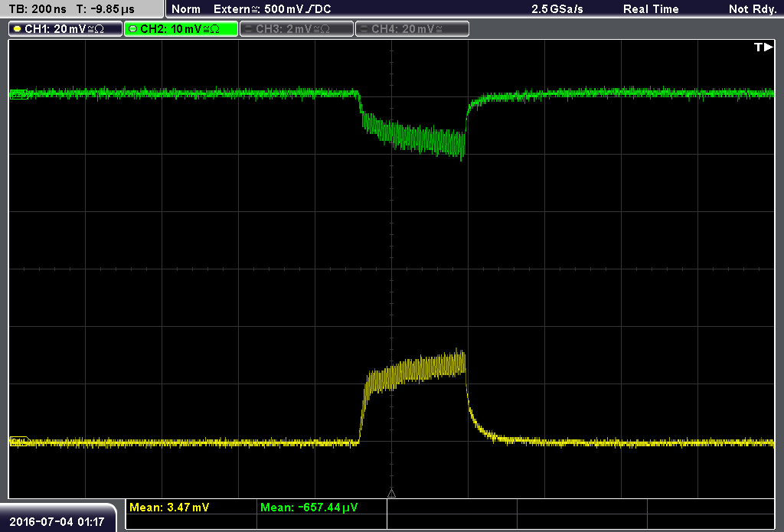The height and width of the screenshot is (532, 784).
Task: Click the yellow Mean: 3.47 mV measurement
Action: 169,508
